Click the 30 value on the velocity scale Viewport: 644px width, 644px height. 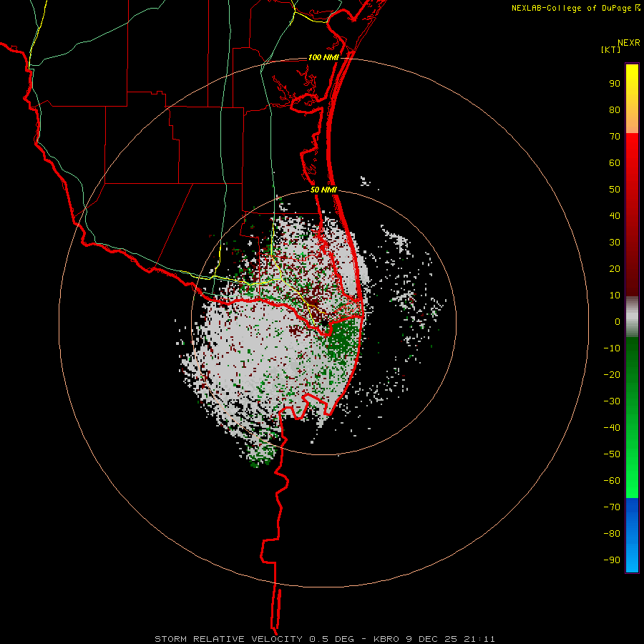[615, 243]
